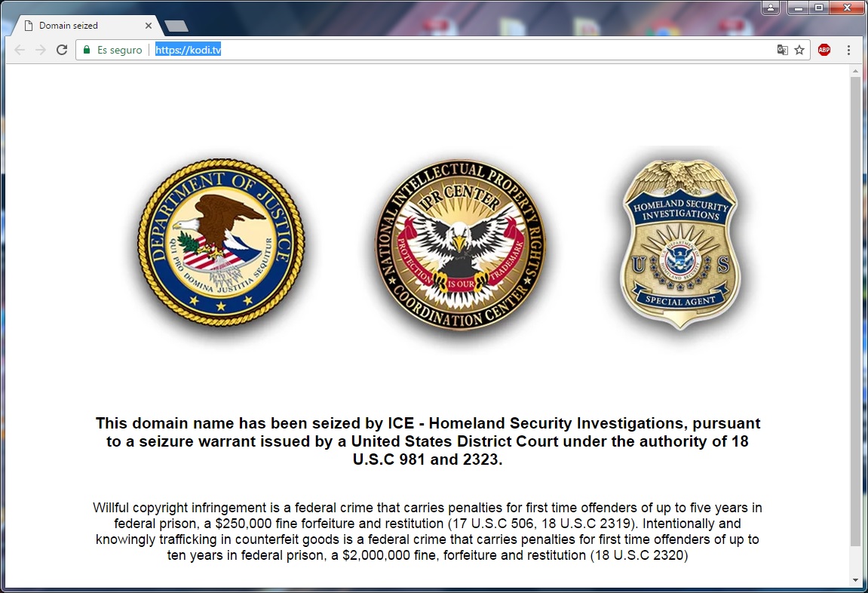868x593 pixels.
Task: Open a new tab
Action: click(x=176, y=26)
